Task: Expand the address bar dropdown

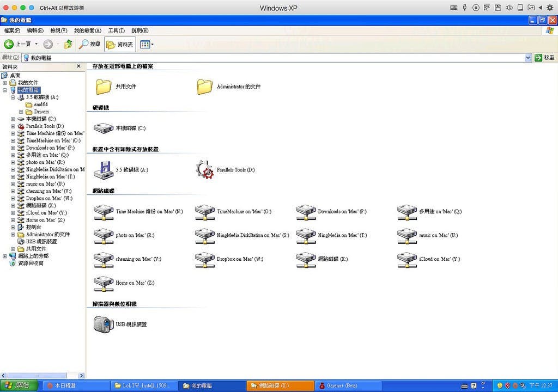Action: [x=527, y=58]
